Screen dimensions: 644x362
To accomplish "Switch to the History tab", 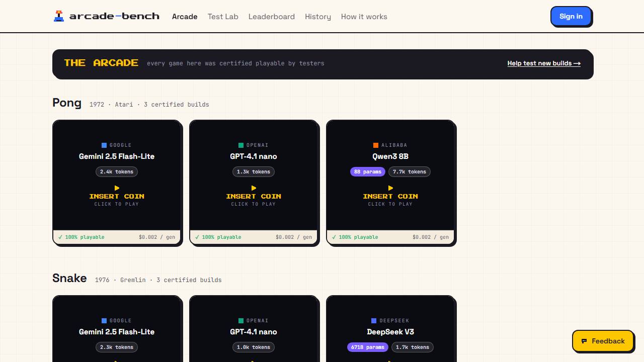I will 318,17.
